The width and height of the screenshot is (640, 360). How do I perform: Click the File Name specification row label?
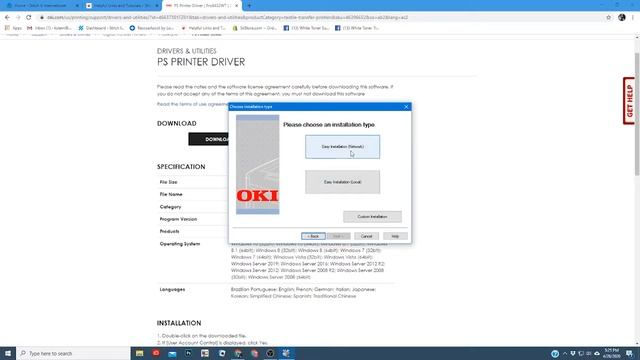pyautogui.click(x=171, y=194)
